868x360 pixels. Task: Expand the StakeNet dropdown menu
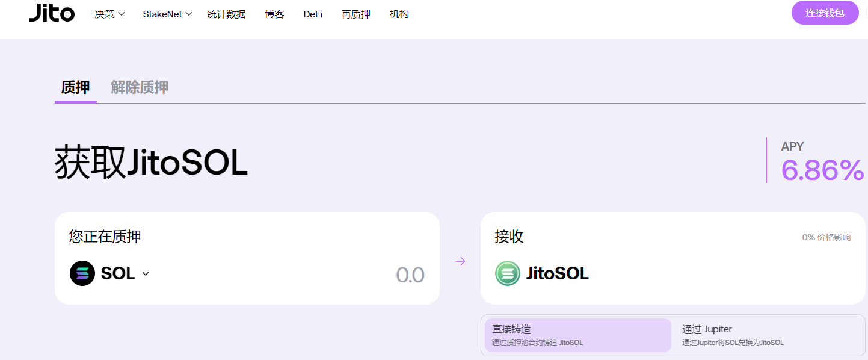tap(167, 14)
